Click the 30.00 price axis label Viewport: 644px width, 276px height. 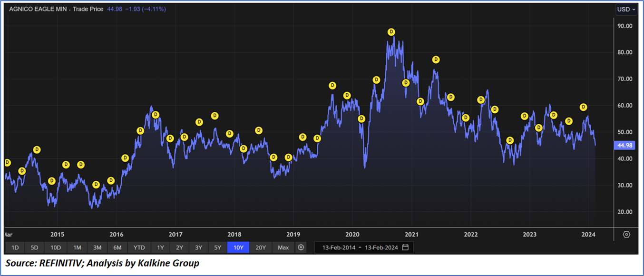click(624, 186)
